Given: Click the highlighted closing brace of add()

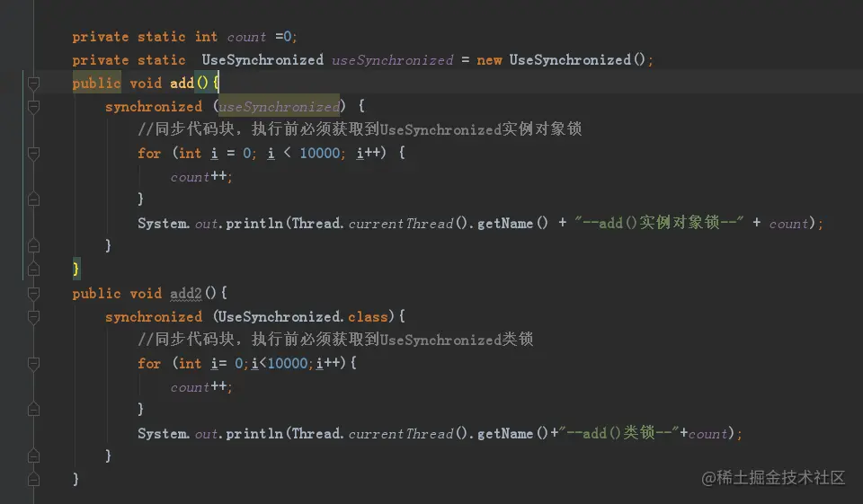Looking at the screenshot, I should point(76,269).
